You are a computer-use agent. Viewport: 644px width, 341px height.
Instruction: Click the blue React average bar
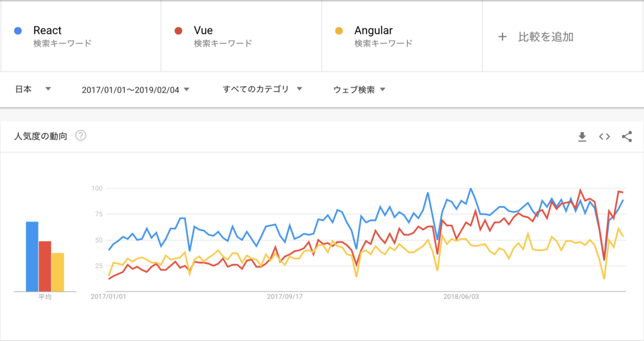pyautogui.click(x=32, y=256)
